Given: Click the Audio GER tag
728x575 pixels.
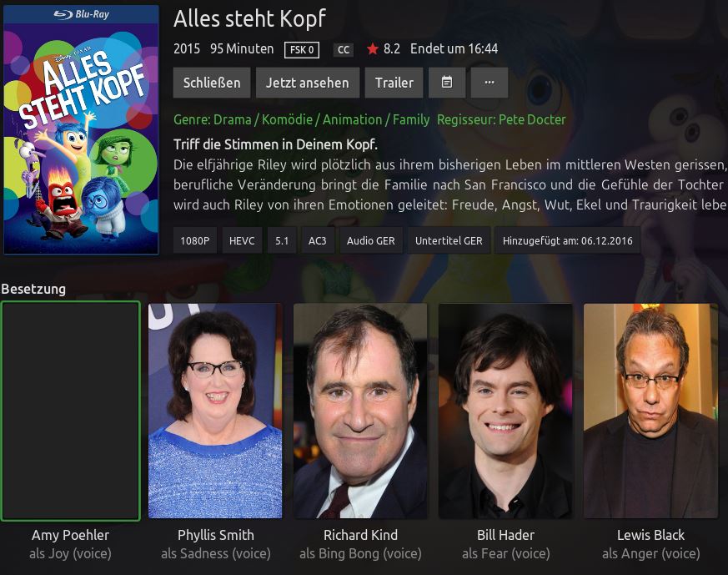Looking at the screenshot, I should (x=371, y=240).
